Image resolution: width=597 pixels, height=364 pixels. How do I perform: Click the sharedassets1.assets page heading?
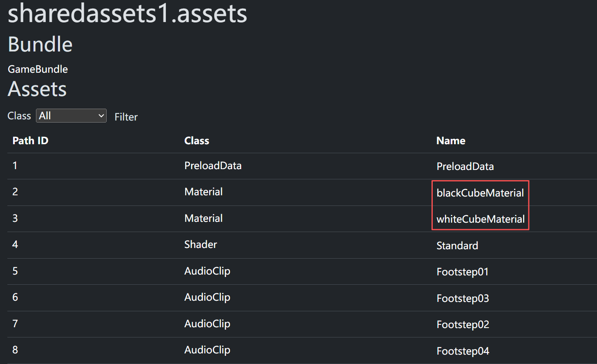(127, 14)
